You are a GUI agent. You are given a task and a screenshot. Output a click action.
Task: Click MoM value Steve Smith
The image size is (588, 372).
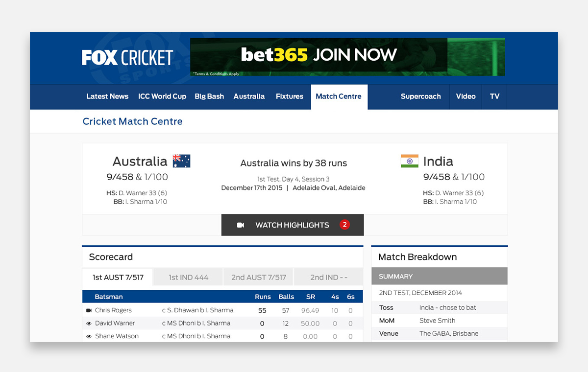tap(438, 321)
